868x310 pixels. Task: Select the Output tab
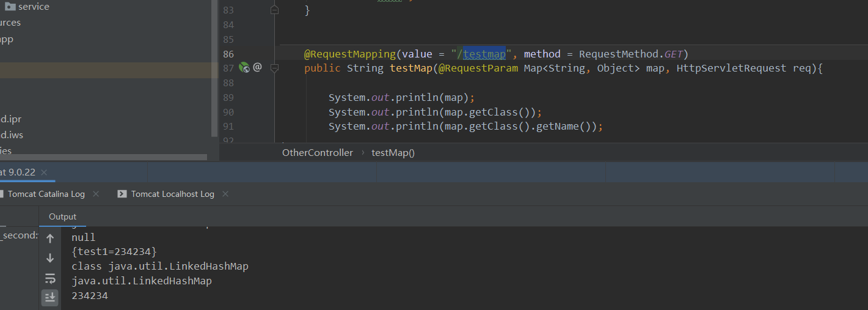click(x=63, y=216)
